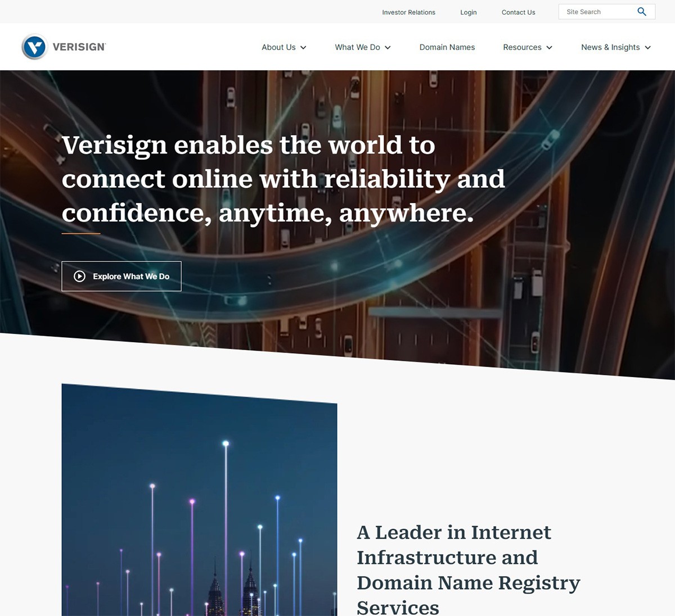Select Domain Names in the navigation
This screenshot has width=675, height=616.
[447, 47]
